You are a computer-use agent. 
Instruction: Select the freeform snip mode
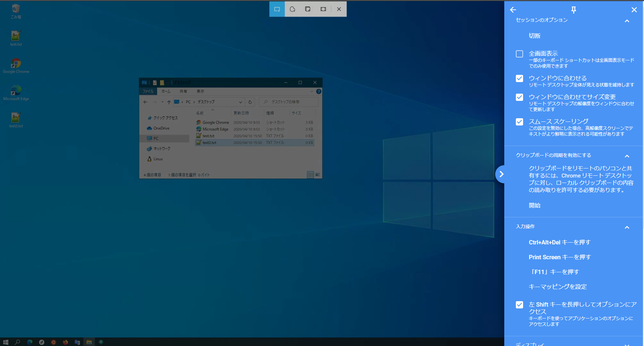click(292, 9)
